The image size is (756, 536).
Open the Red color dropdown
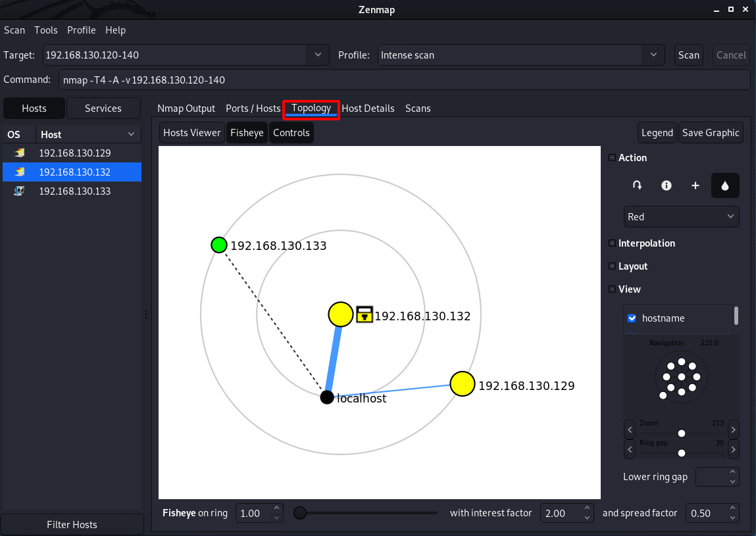pos(681,217)
